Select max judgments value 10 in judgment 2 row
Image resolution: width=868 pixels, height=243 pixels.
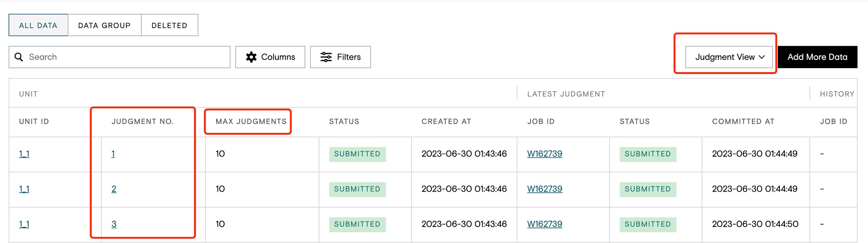[x=220, y=189]
